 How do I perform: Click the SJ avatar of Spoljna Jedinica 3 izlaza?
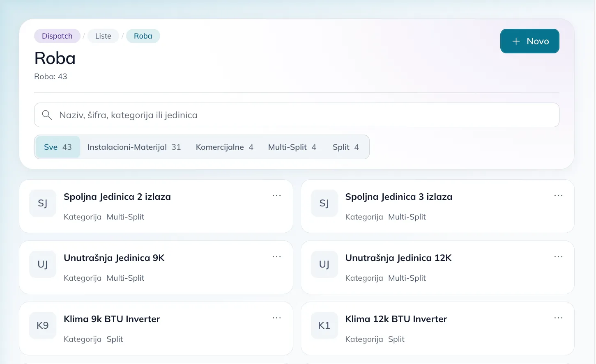(324, 203)
